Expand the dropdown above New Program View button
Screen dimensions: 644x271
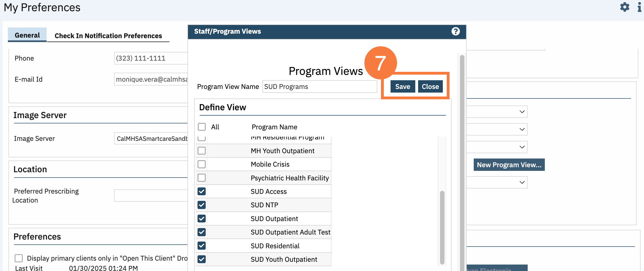point(522,147)
